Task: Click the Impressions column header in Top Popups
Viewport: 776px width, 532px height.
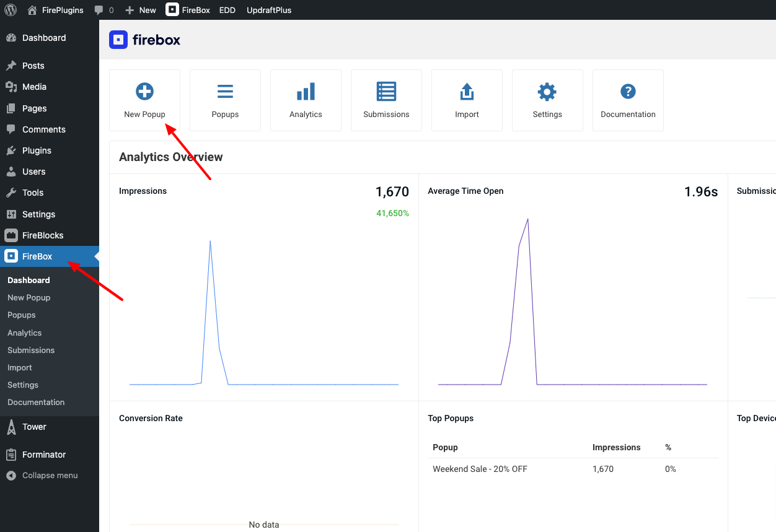Action: 616,447
